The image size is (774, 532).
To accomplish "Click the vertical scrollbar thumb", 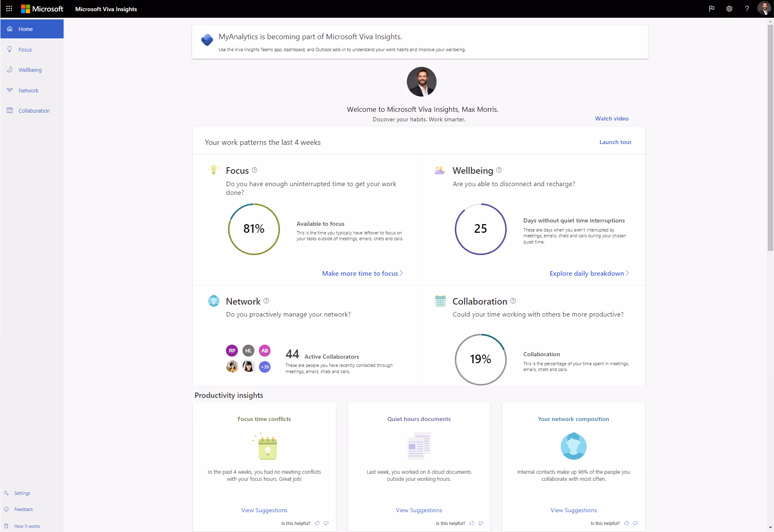I will tap(770, 137).
